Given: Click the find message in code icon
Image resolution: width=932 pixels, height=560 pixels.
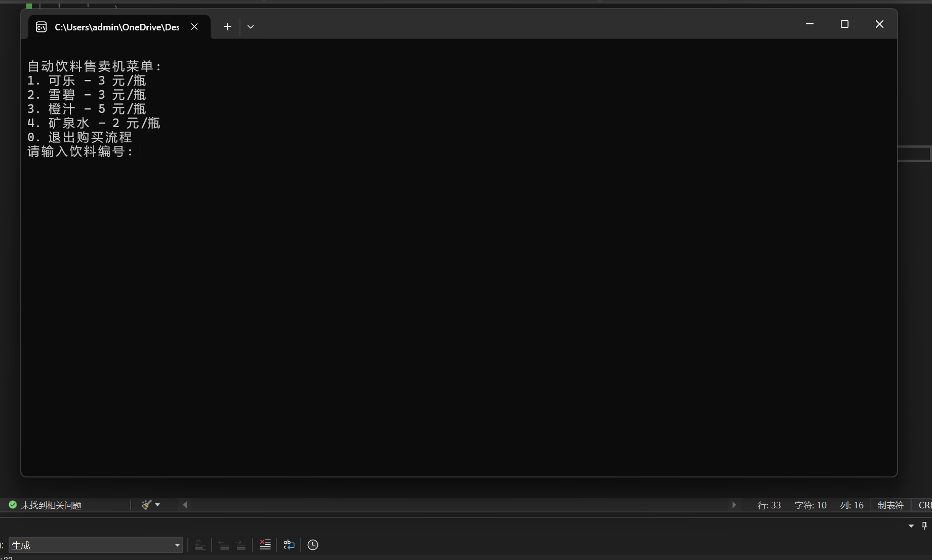Looking at the screenshot, I should 200,545.
